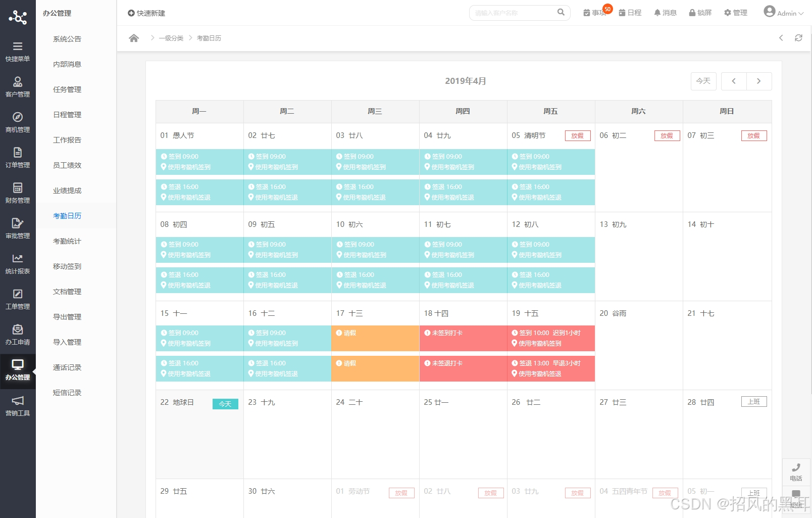
Task: Click 未签到打卡 event on the 18th
Action: pyautogui.click(x=463, y=338)
